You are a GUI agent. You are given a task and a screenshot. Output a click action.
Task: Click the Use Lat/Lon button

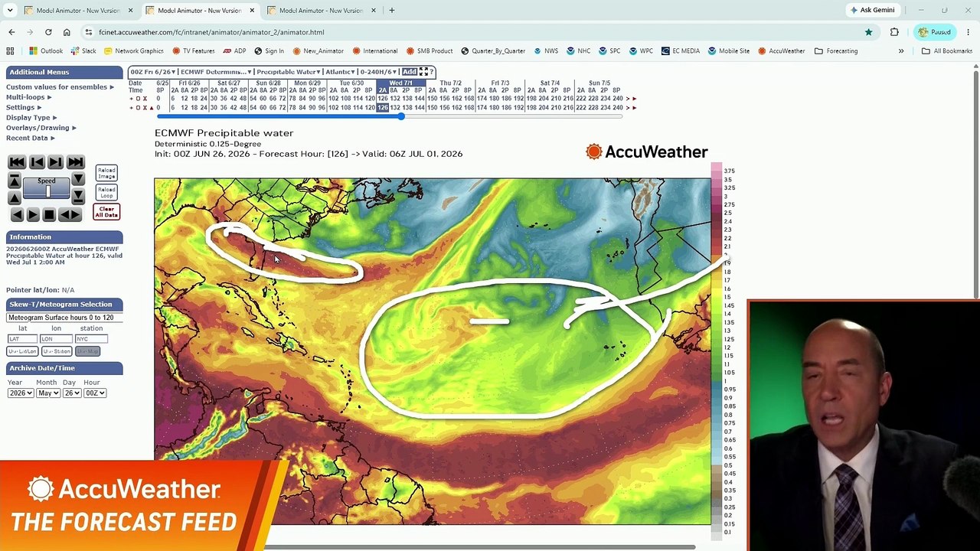22,351
